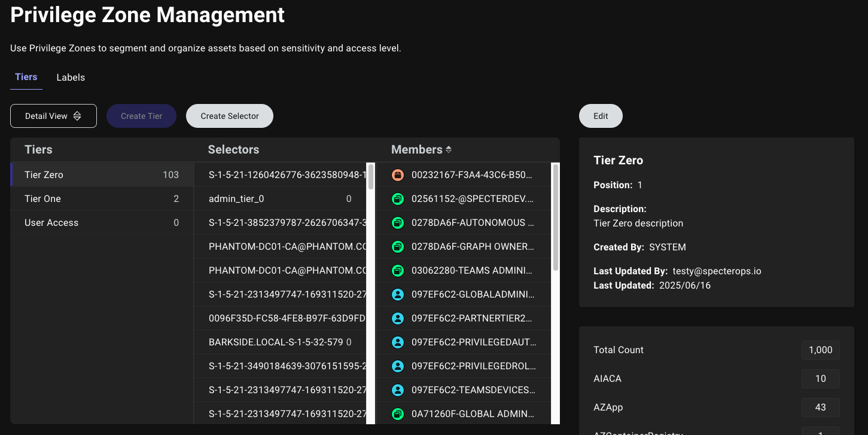Click the orange member icon beside 00232167-F3A4
Viewport: 868px width, 435px height.
(x=398, y=174)
